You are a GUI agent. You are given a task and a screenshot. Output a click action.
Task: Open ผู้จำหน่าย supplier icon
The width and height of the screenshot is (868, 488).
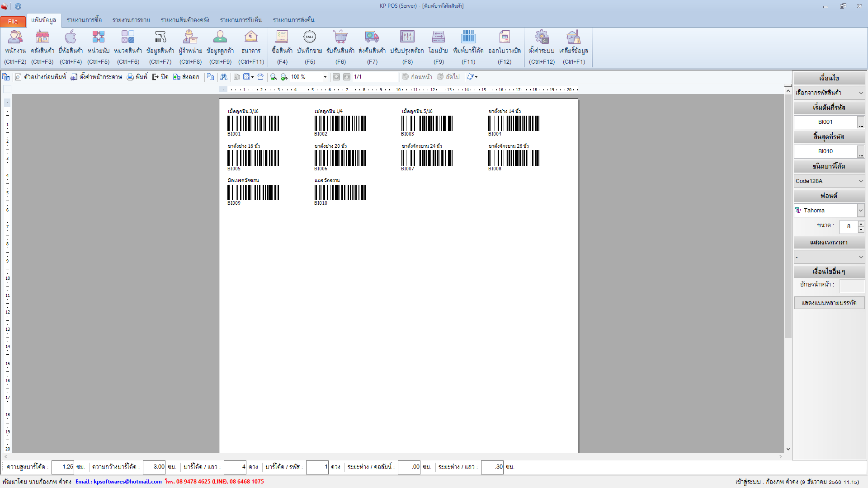click(190, 47)
